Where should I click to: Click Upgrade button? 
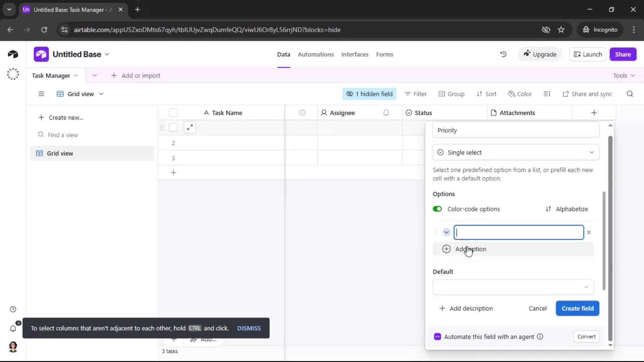[x=540, y=54]
